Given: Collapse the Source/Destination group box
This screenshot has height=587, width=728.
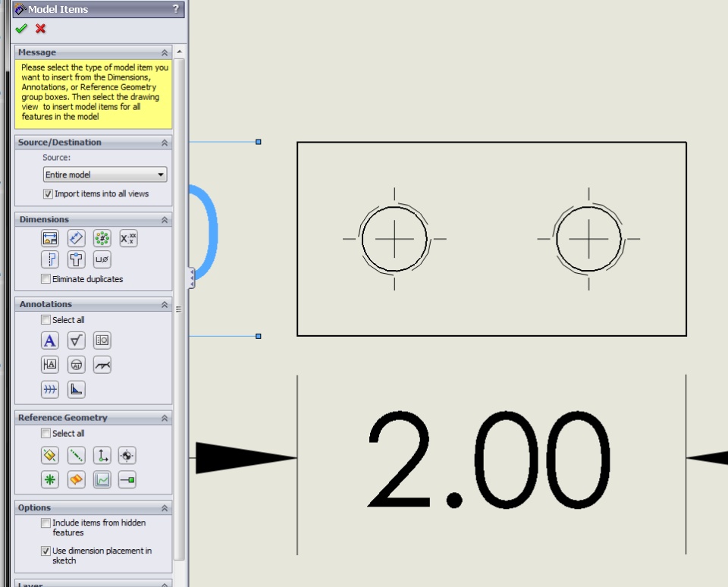Looking at the screenshot, I should click(x=165, y=143).
